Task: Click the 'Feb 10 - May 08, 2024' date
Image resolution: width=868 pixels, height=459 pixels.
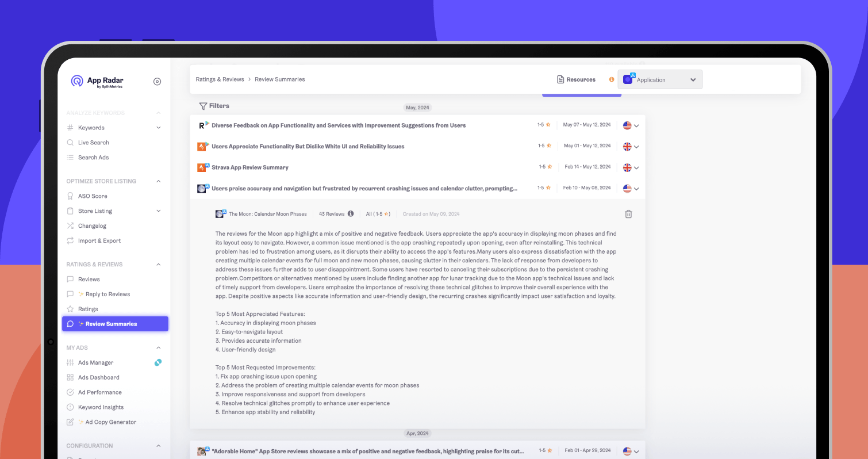Action: coord(587,188)
